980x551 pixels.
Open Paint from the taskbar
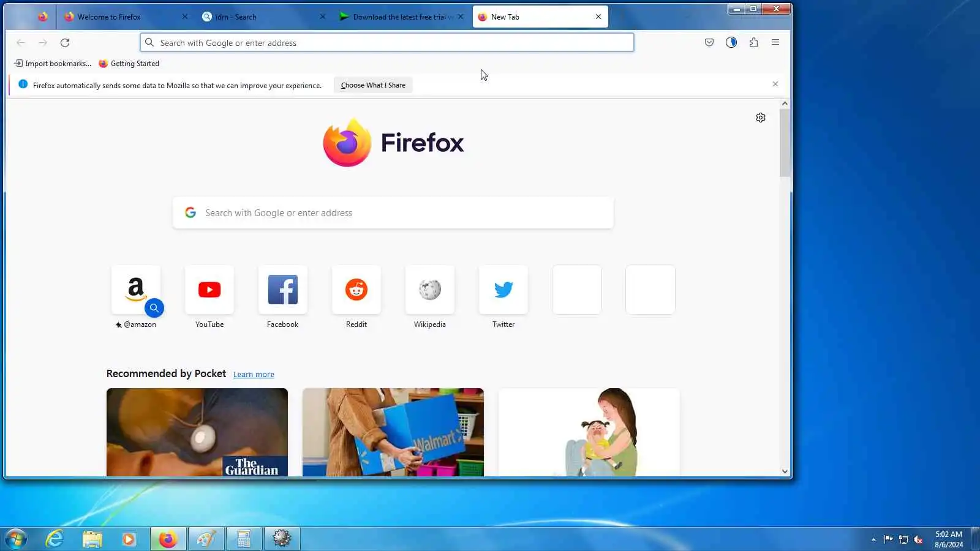[206, 539]
